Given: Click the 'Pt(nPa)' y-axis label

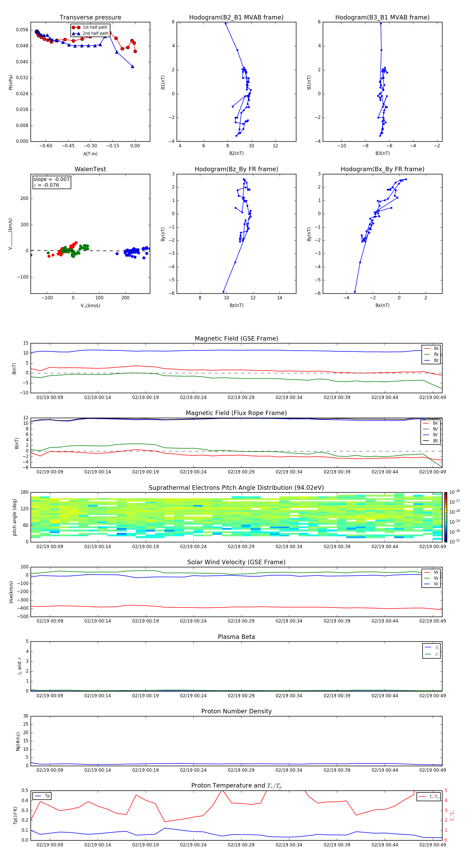Looking at the screenshot, I should (11, 82).
